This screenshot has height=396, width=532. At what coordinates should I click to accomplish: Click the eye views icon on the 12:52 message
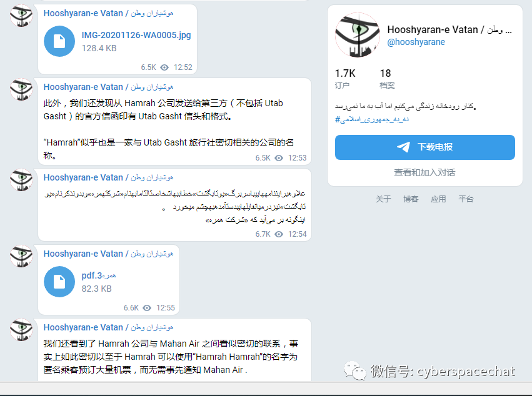164,67
